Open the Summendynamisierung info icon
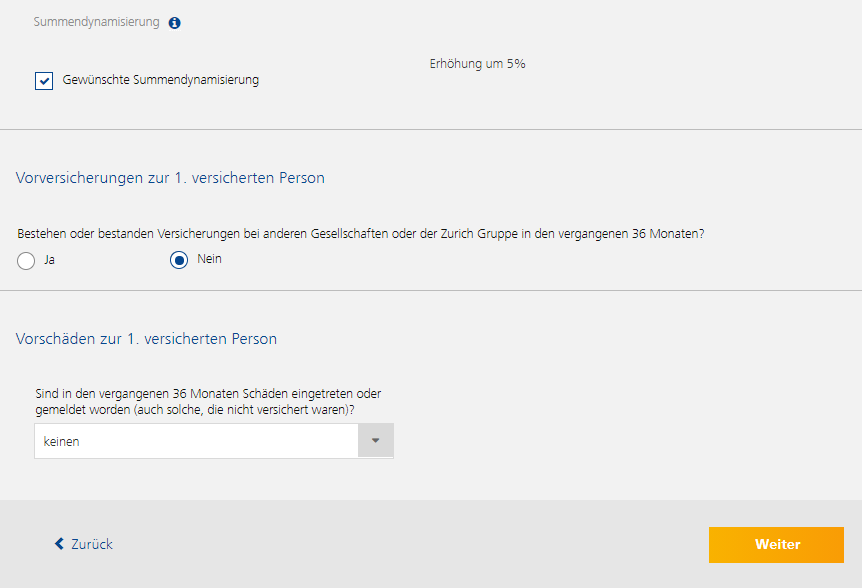Screen dimensions: 865x588 tap(174, 23)
